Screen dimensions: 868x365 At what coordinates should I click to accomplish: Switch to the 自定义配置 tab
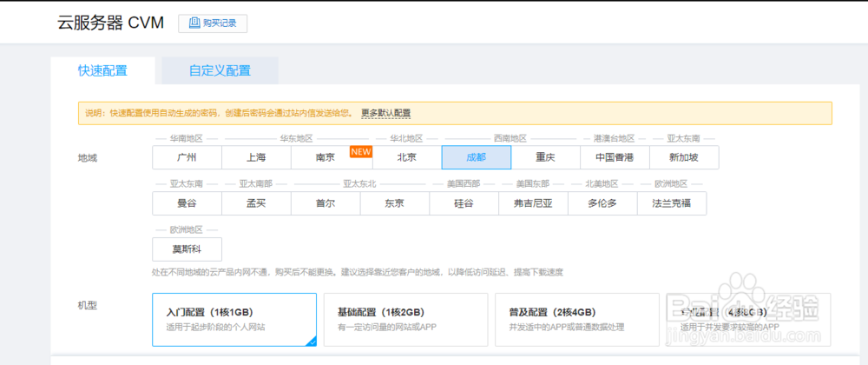pyautogui.click(x=220, y=71)
